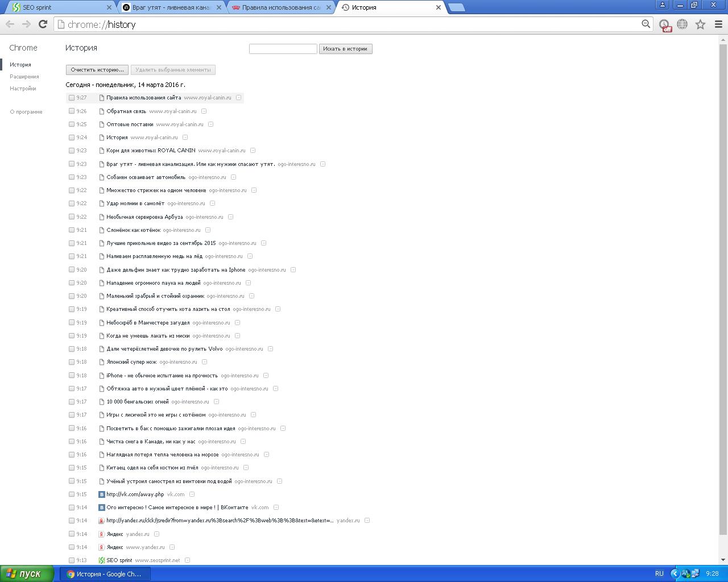Select 'История' in the left sidebar
The width and height of the screenshot is (728, 582).
click(20, 65)
